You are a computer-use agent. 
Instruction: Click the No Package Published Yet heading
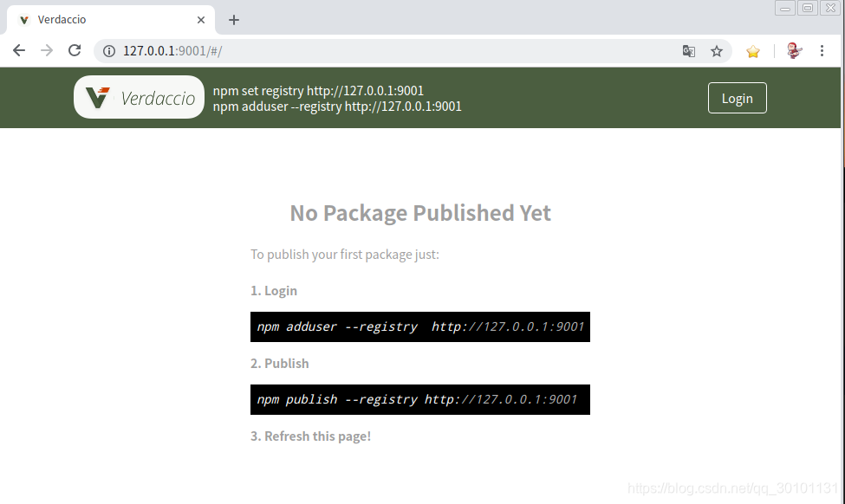pyautogui.click(x=420, y=213)
